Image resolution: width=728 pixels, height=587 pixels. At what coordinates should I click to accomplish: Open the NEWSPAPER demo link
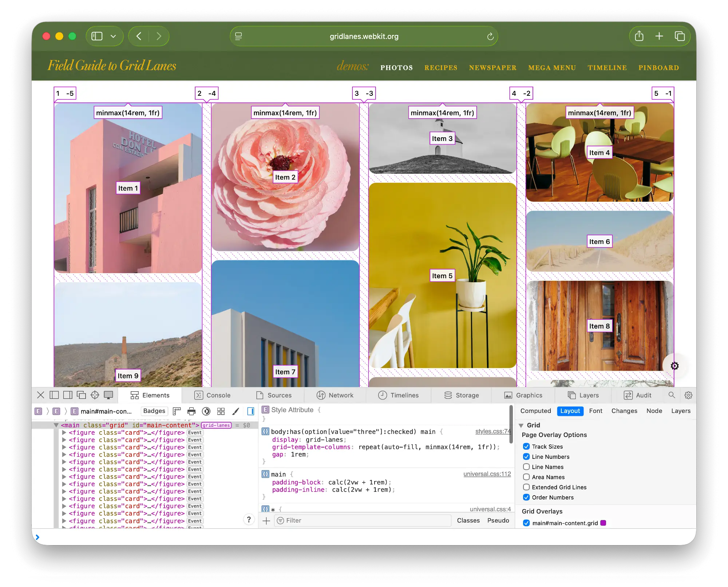pyautogui.click(x=492, y=68)
